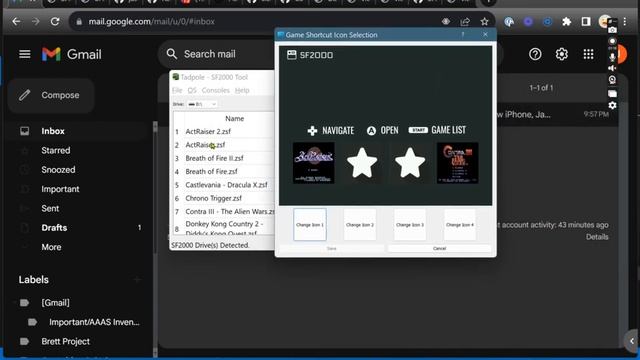Viewport: 640px width, 360px height.
Task: Open the Gmail main menu hamburger
Action: point(24,54)
